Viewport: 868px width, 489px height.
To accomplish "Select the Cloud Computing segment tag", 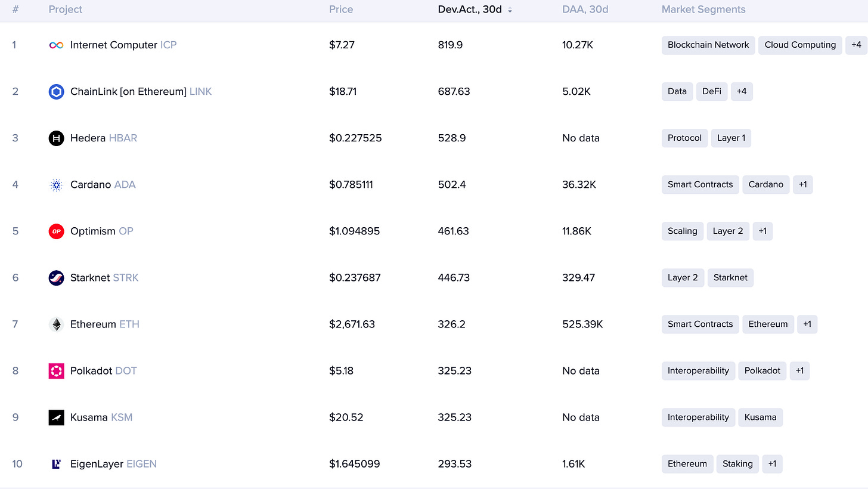I will [800, 45].
